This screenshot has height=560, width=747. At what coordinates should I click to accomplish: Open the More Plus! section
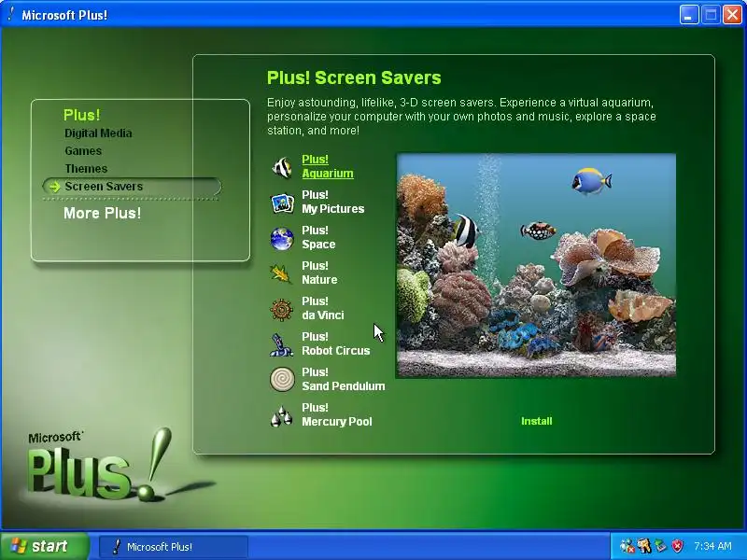coord(102,213)
